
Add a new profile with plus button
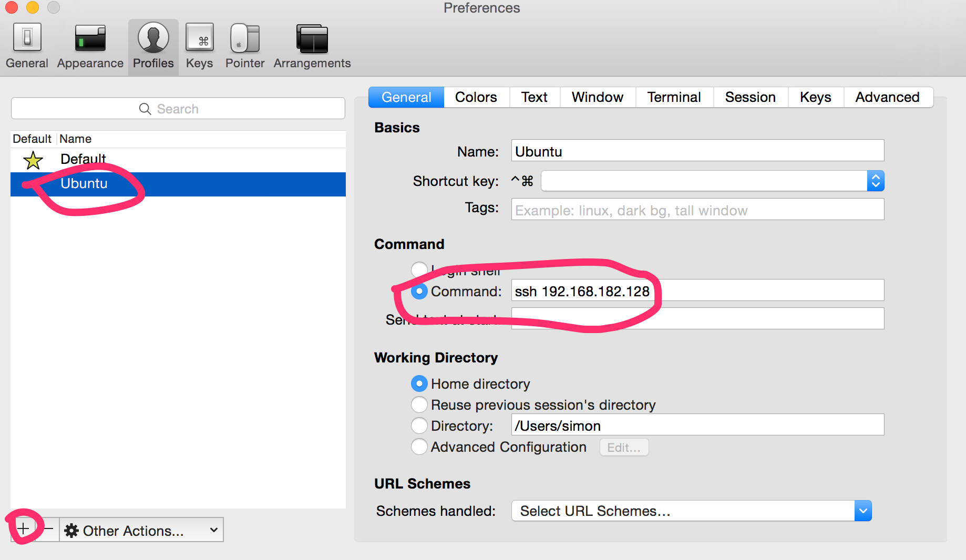pos(23,529)
